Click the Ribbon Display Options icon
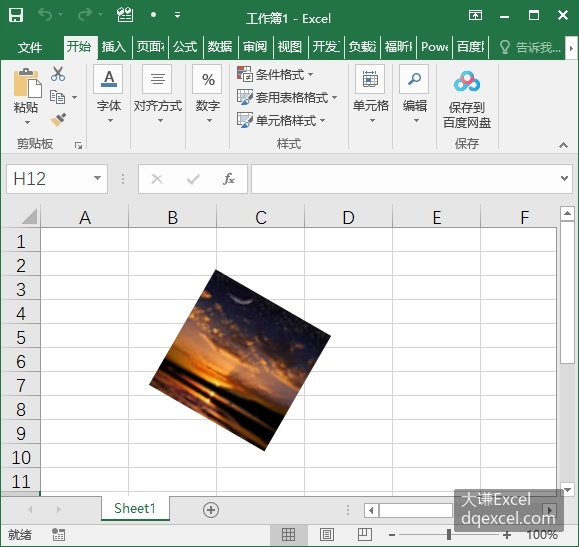The height and width of the screenshot is (547, 579). point(475,15)
